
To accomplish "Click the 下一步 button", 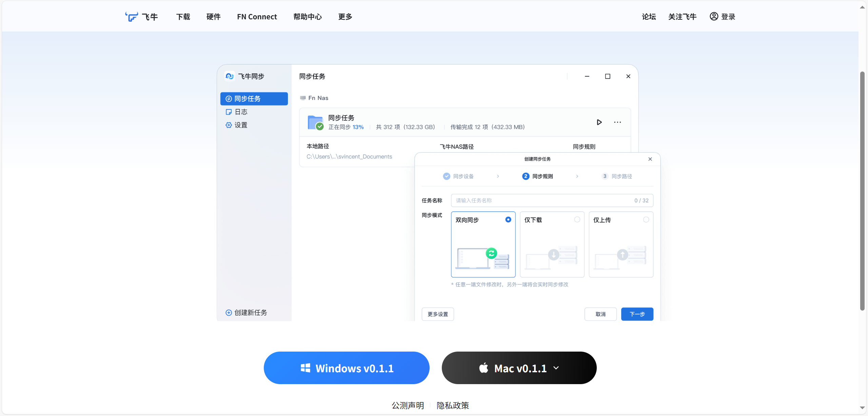I will tap(637, 314).
